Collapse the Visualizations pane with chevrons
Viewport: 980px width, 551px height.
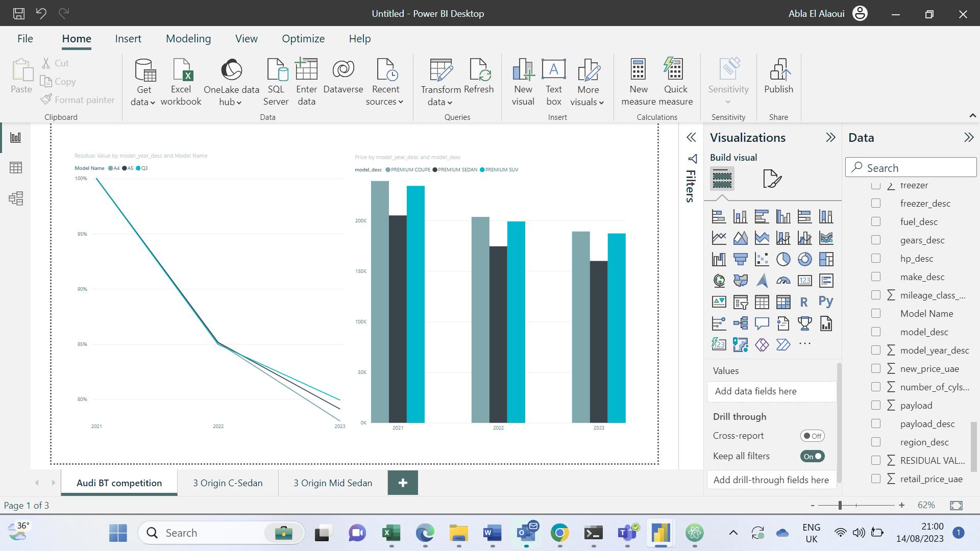pyautogui.click(x=830, y=138)
